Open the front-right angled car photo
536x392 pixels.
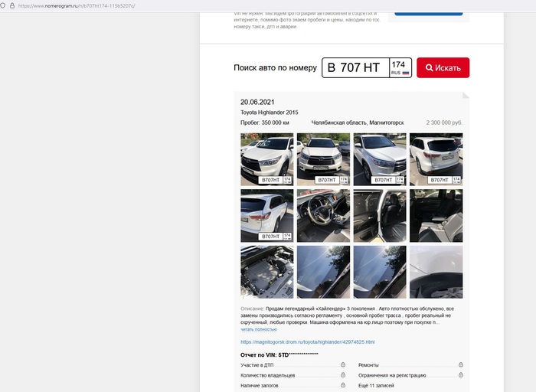(380, 159)
